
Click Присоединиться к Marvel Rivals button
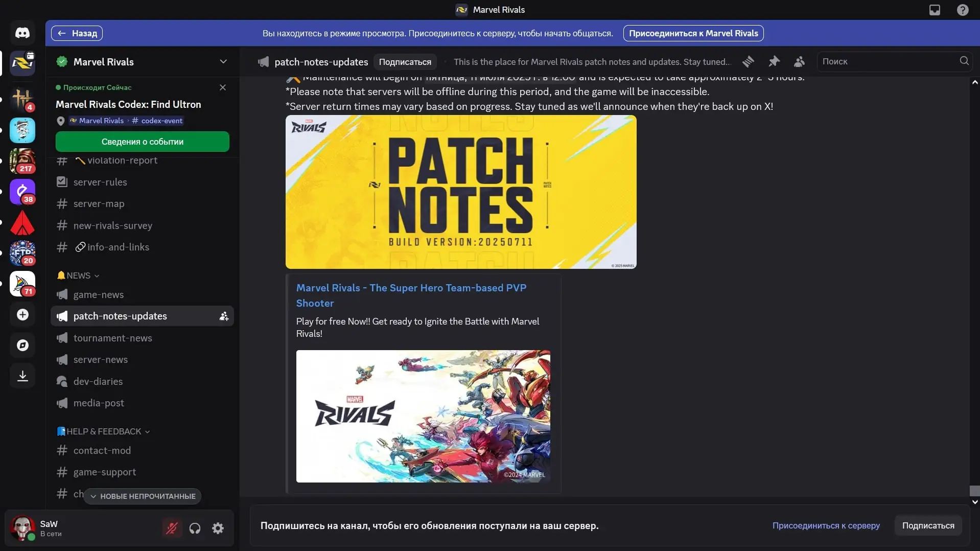pyautogui.click(x=693, y=33)
